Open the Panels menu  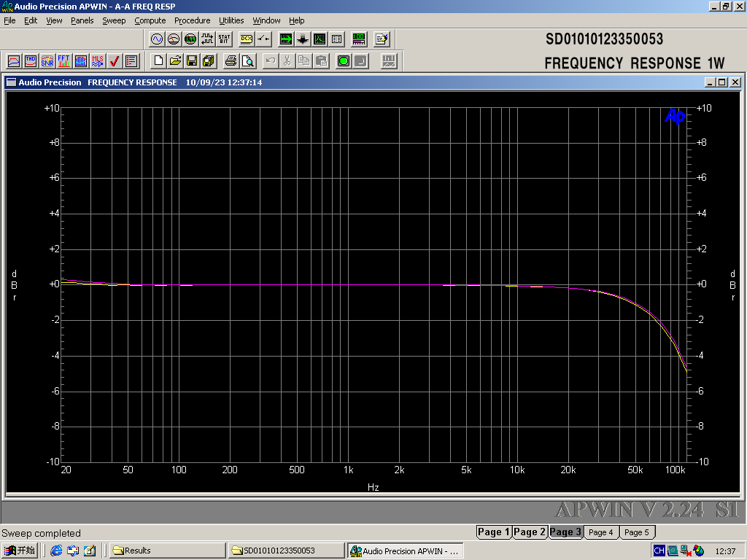(82, 20)
